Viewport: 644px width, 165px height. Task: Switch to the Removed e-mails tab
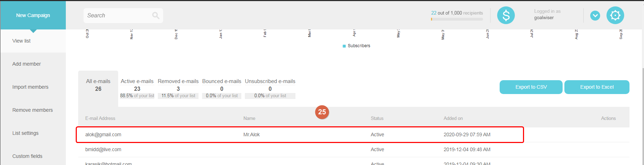178,88
